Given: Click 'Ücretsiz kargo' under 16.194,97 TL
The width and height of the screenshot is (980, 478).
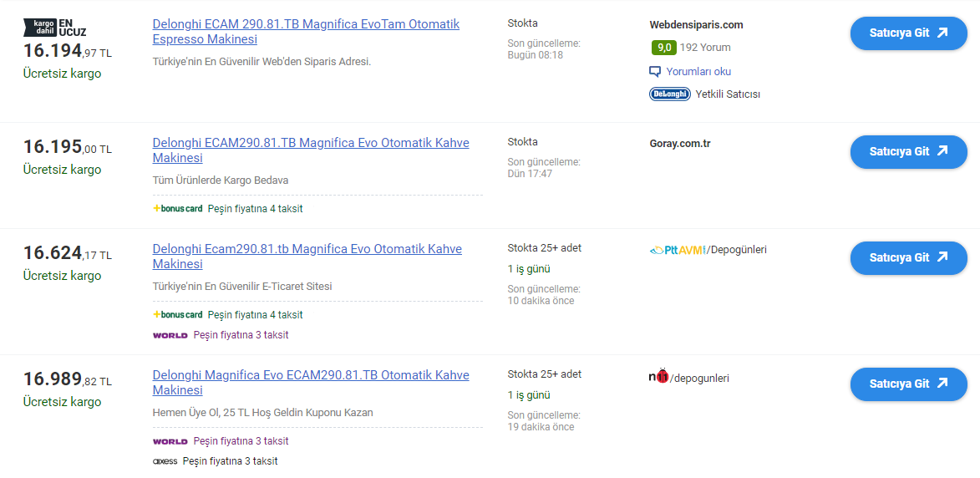Looking at the screenshot, I should [62, 74].
